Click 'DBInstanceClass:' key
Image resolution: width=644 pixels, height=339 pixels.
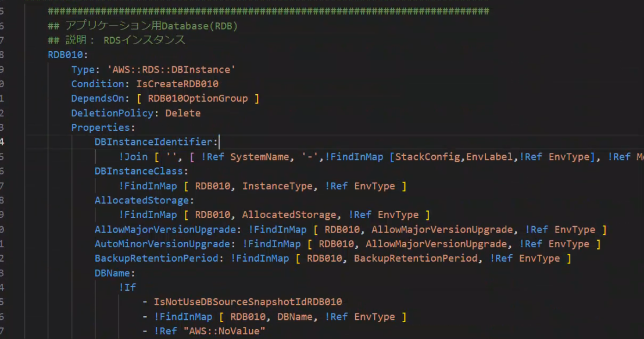coord(141,171)
